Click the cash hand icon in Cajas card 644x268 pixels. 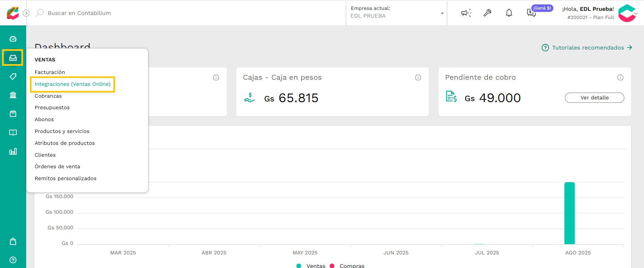250,98
